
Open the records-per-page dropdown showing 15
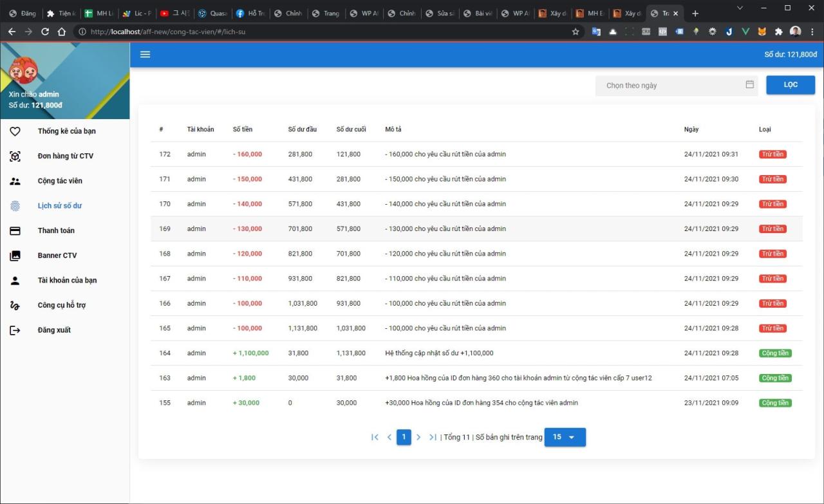tap(565, 436)
